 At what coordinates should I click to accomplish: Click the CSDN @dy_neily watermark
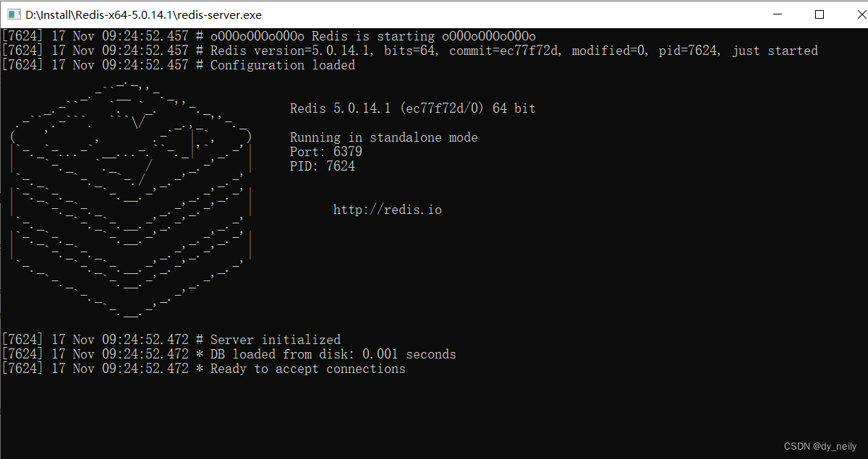[x=820, y=446]
